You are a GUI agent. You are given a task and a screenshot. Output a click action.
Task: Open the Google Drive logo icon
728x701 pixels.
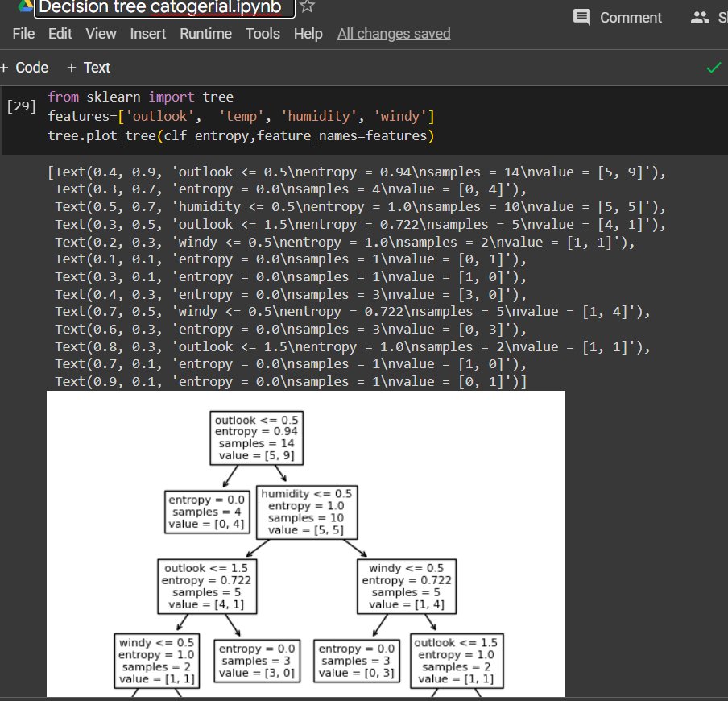(25, 5)
